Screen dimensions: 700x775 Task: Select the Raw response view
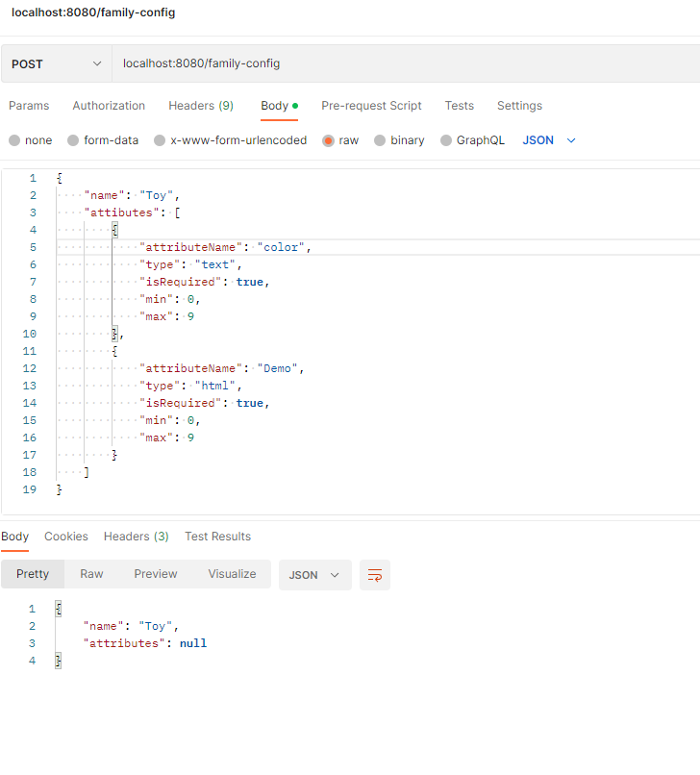91,574
